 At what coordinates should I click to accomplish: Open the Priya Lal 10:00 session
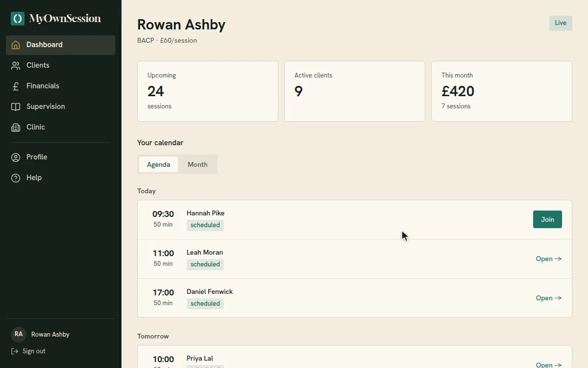[549, 365]
